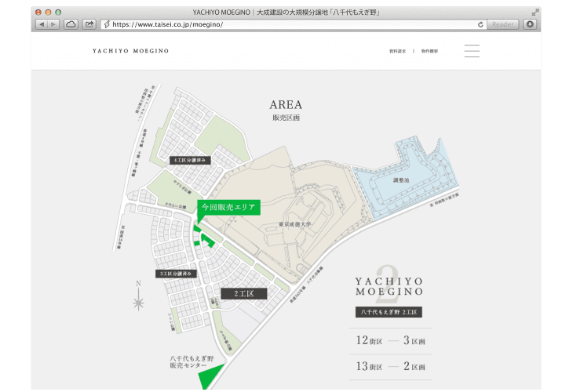Click the north compass icon
This screenshot has height=392, width=573.
tap(138, 296)
